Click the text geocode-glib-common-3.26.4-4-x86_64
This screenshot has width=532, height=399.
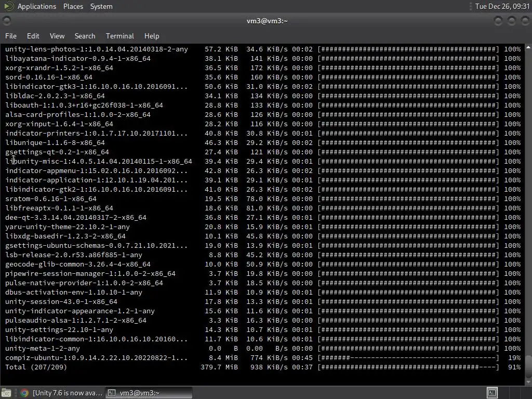78,264
